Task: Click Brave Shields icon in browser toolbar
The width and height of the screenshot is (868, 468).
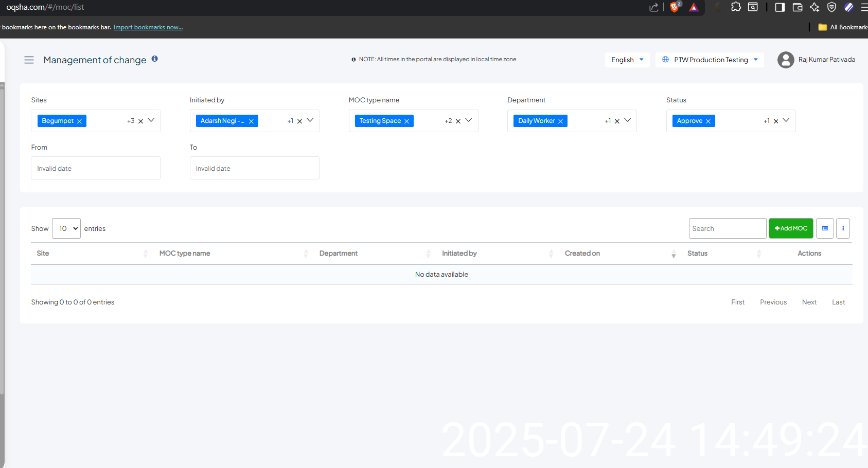Action: [x=675, y=7]
